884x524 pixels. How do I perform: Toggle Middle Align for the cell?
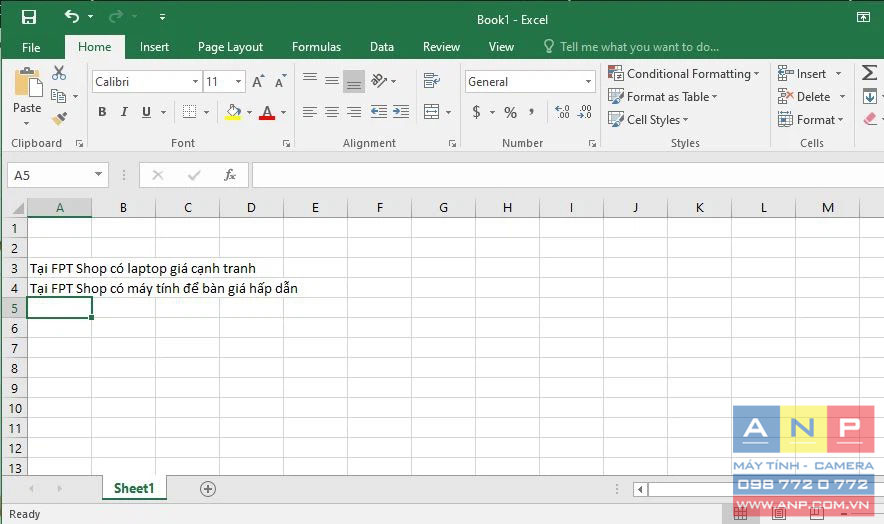pos(332,81)
